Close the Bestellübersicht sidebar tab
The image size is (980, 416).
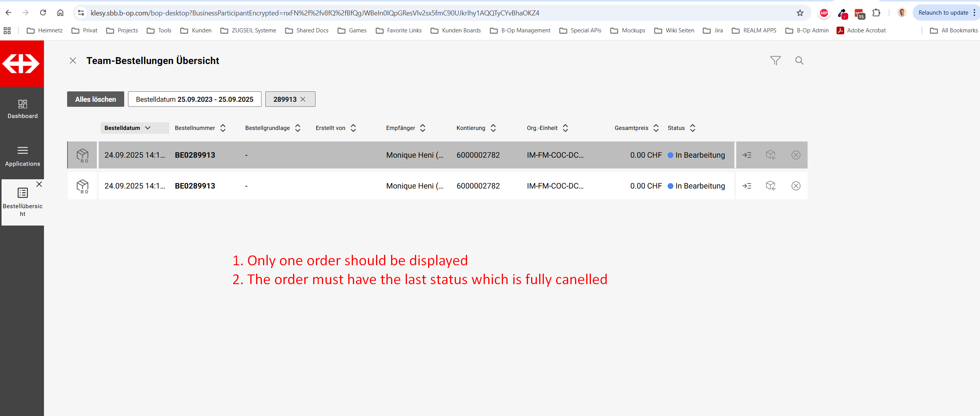pyautogui.click(x=39, y=184)
